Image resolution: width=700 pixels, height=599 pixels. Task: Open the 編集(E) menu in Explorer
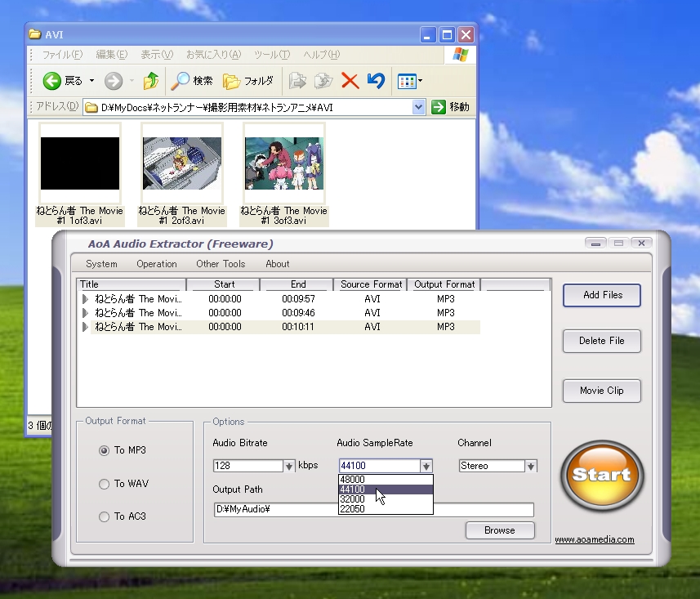click(x=112, y=55)
